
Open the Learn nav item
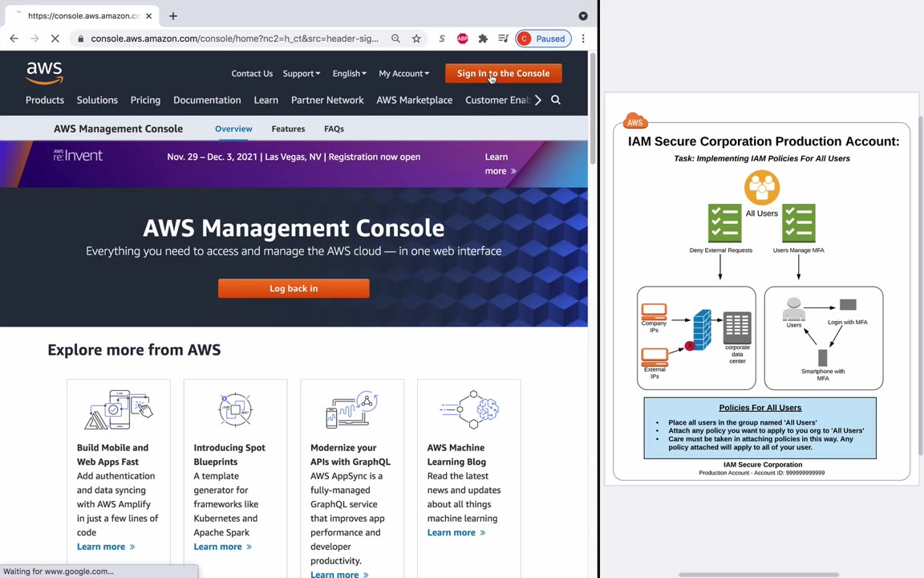[x=265, y=100]
